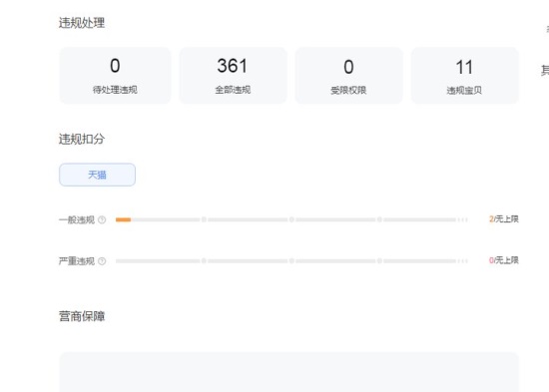Image resolution: width=549 pixels, height=392 pixels.
Task: Click third milestone dot on 严重违规 bar
Action: pos(379,260)
